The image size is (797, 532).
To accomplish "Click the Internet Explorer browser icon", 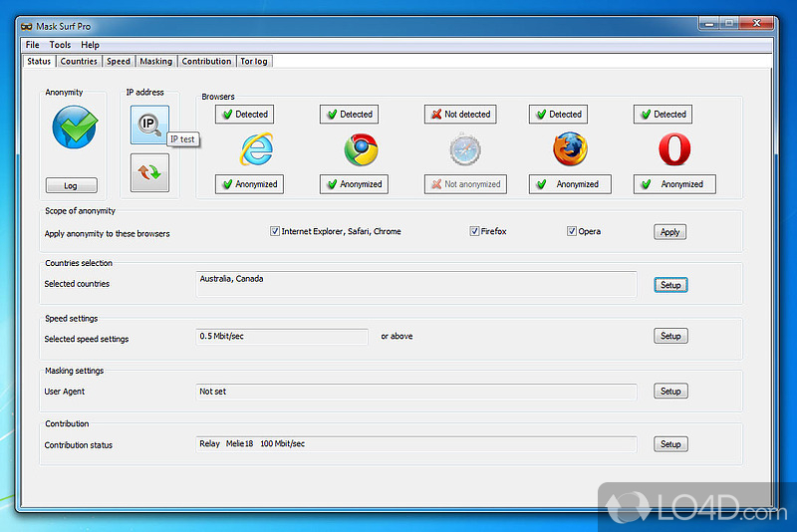I will pos(256,148).
